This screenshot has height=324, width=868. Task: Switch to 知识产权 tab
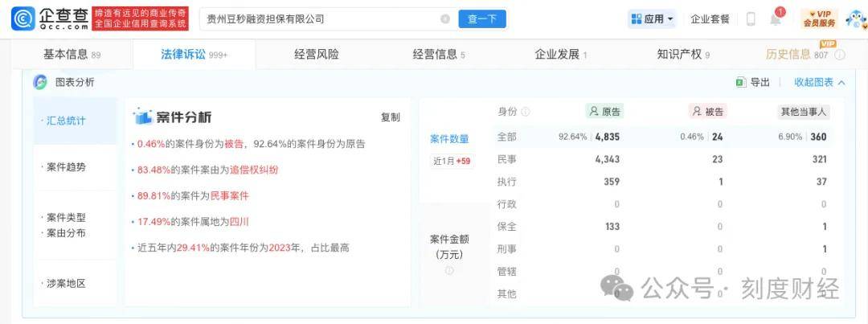683,55
